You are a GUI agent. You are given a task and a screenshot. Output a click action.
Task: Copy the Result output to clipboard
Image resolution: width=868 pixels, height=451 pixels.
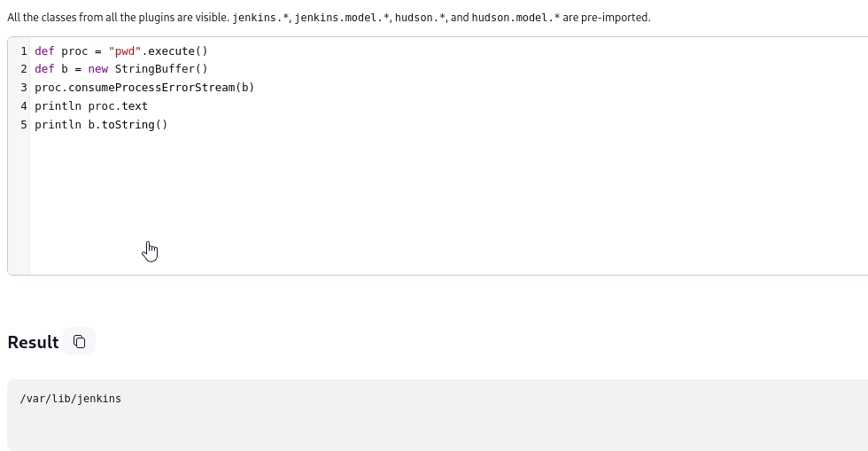79,341
